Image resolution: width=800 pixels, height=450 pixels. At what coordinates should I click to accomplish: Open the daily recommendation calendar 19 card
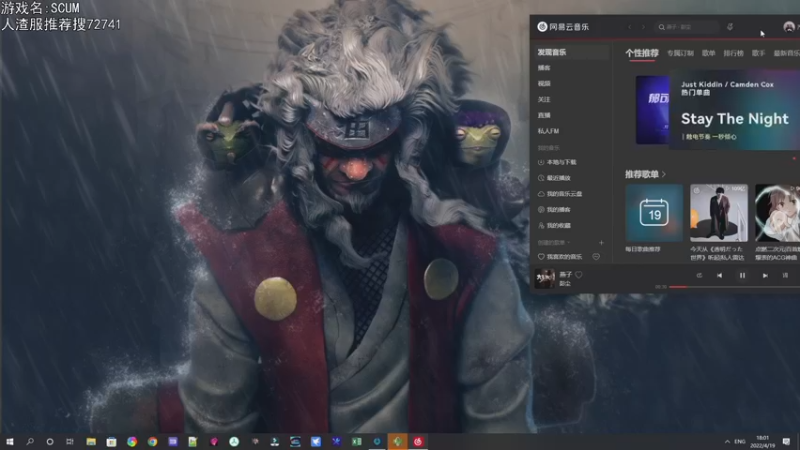(654, 213)
